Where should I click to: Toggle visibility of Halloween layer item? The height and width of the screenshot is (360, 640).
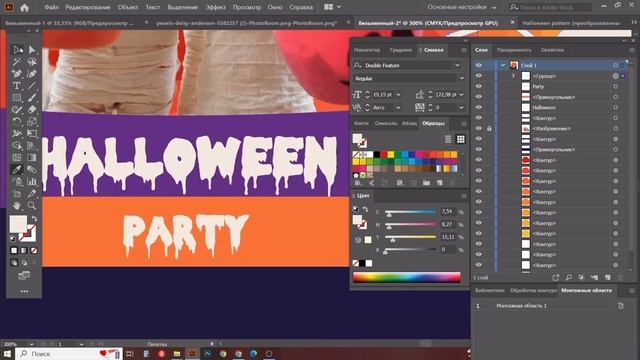click(x=478, y=107)
